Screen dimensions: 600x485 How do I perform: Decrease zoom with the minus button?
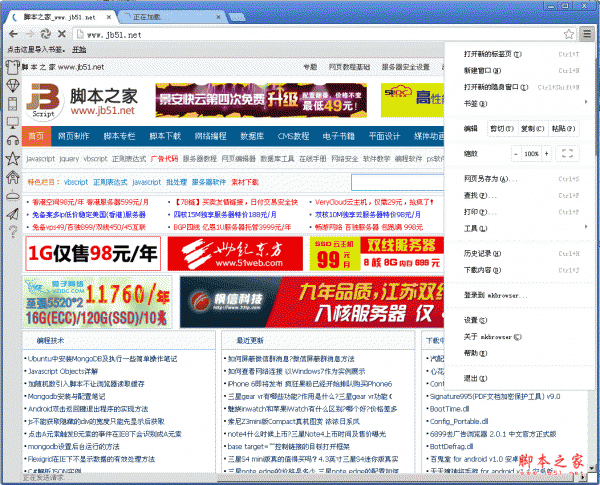click(x=516, y=154)
